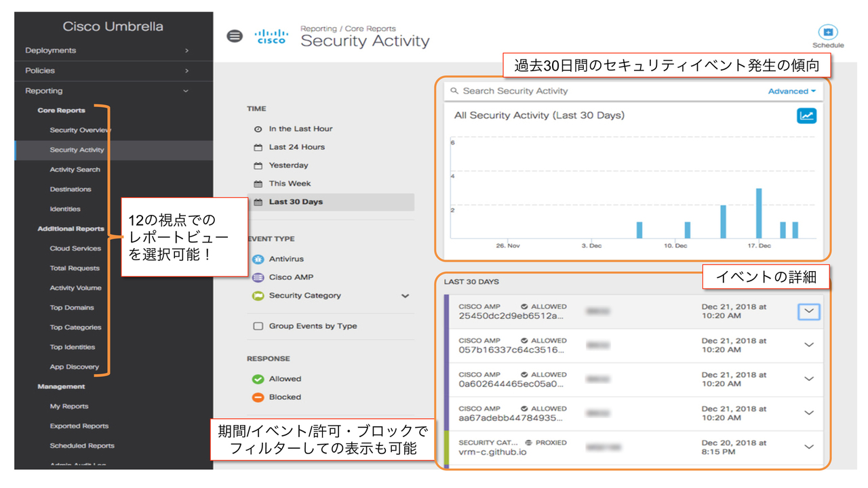This screenshot has width=868, height=488.
Task: Open the hamburger menu icon
Action: coord(235,37)
